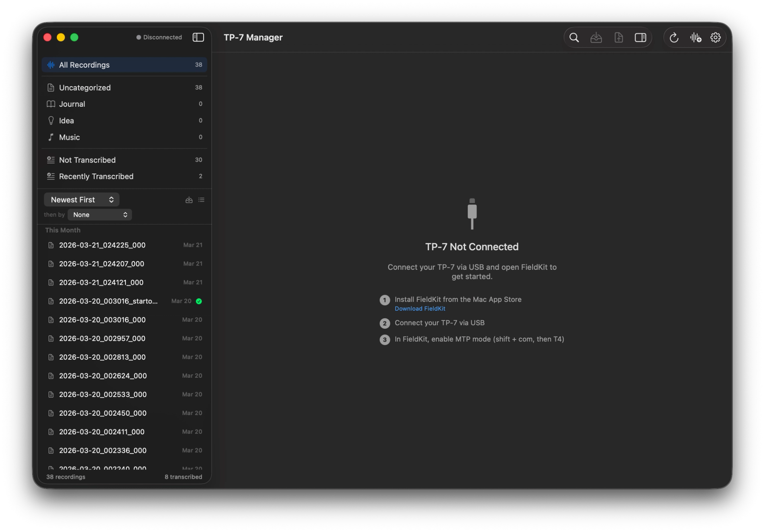Click the waveform icon of All Recordings
Screen dimensions: 765x532
coord(51,65)
